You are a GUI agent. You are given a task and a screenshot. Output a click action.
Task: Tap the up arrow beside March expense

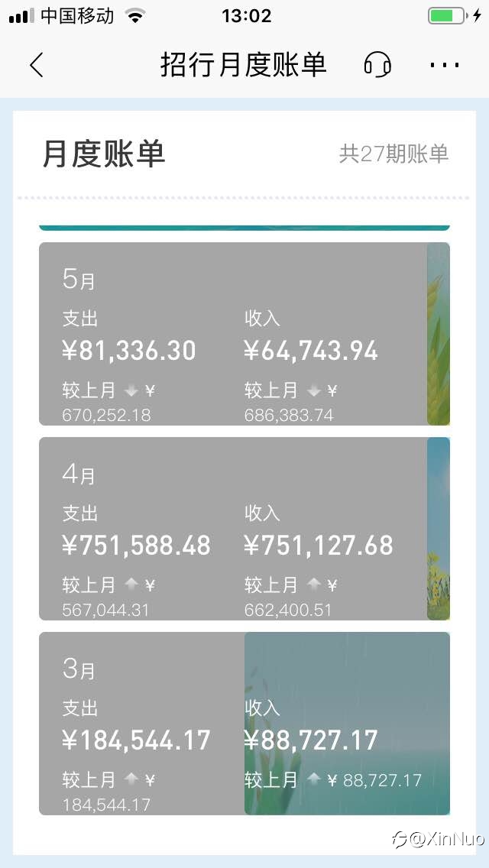(x=131, y=780)
